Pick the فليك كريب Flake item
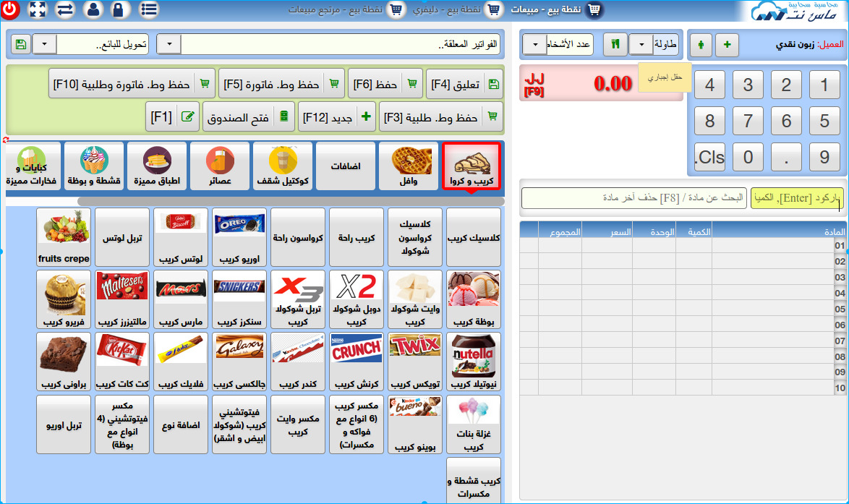849x504 pixels. coord(181,362)
